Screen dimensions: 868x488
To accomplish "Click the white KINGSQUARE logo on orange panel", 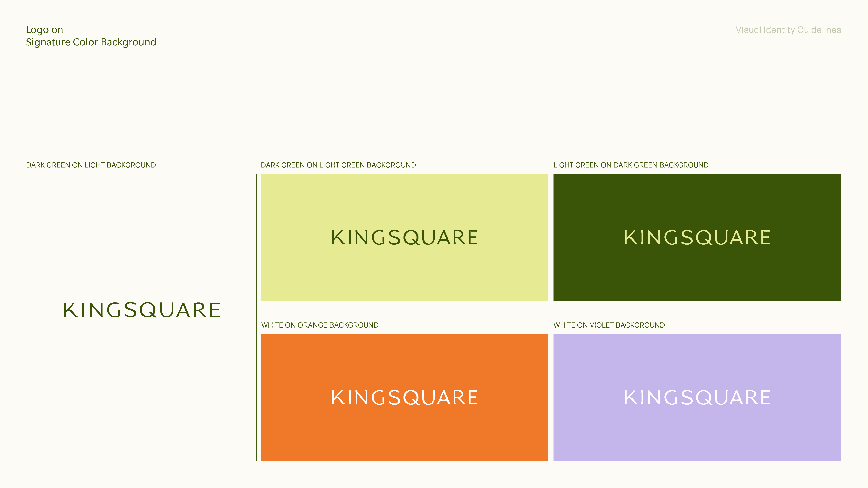I will [x=404, y=397].
